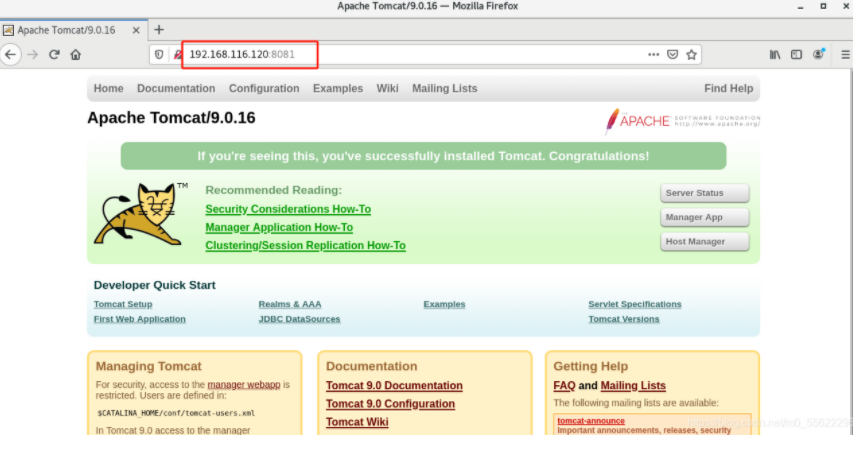853x457 pixels.
Task: Open the Home navigation item
Action: click(x=108, y=88)
